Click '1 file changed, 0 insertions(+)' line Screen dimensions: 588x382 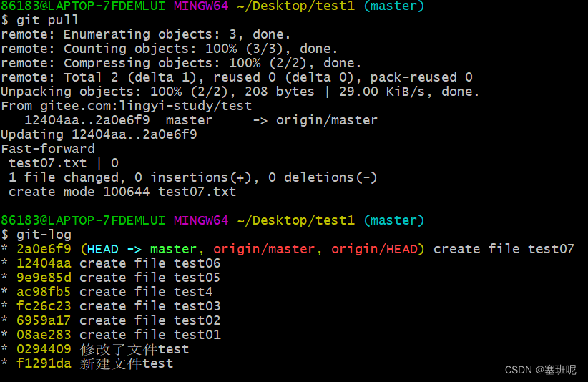(192, 177)
